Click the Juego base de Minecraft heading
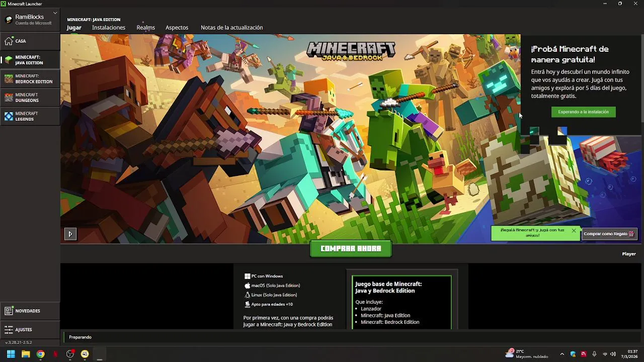Viewport: 644px width, 362px height. click(388, 287)
